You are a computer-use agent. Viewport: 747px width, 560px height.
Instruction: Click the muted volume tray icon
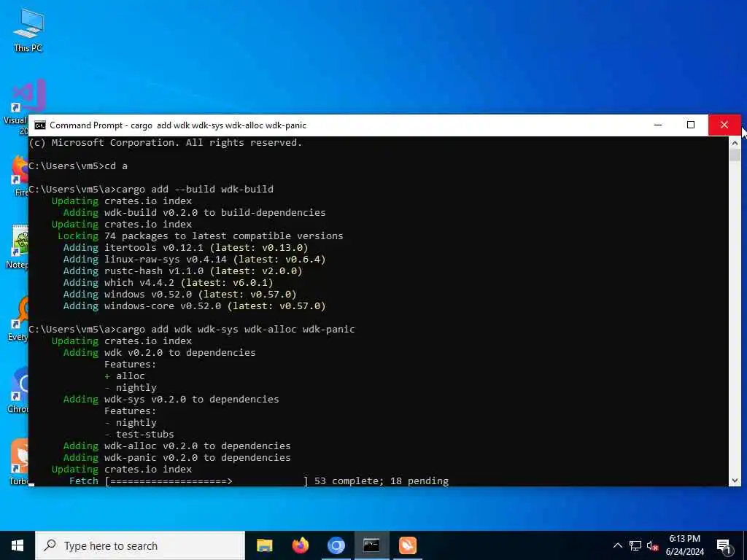click(652, 545)
